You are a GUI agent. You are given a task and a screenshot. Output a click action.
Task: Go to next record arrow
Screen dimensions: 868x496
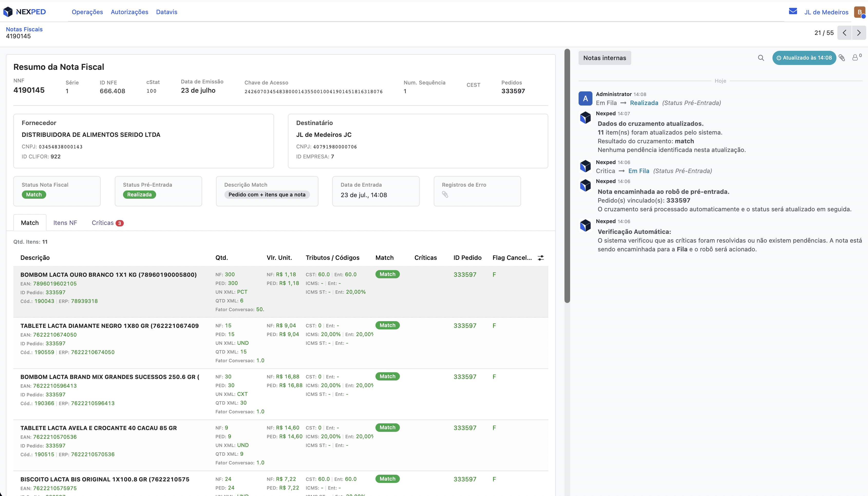(859, 33)
